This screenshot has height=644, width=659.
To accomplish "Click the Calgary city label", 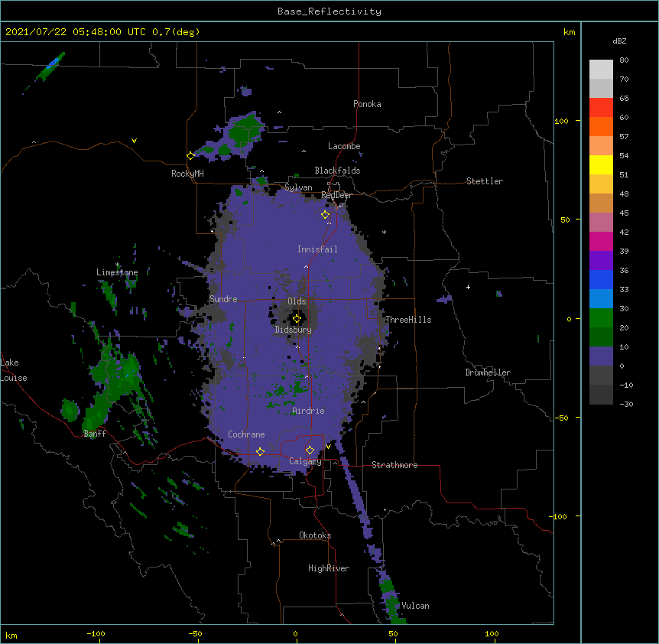I will pyautogui.click(x=305, y=461).
